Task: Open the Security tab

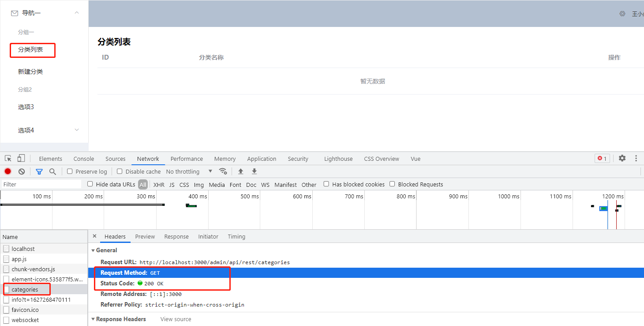Action: point(298,159)
